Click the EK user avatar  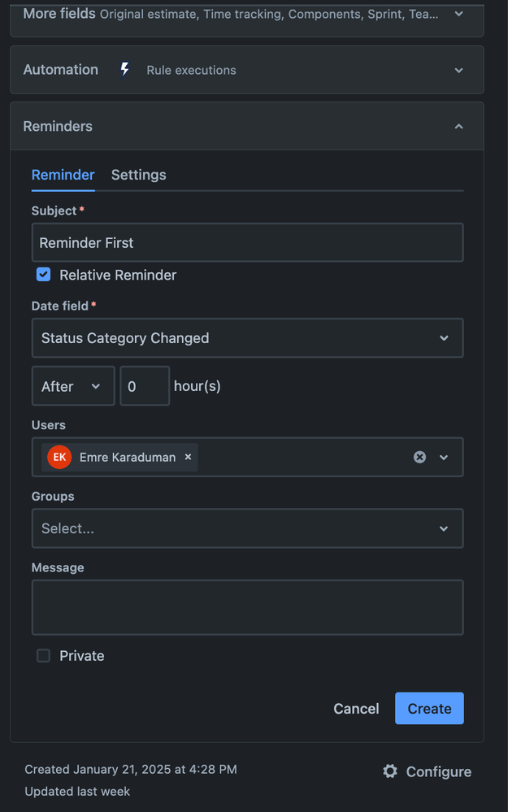59,457
